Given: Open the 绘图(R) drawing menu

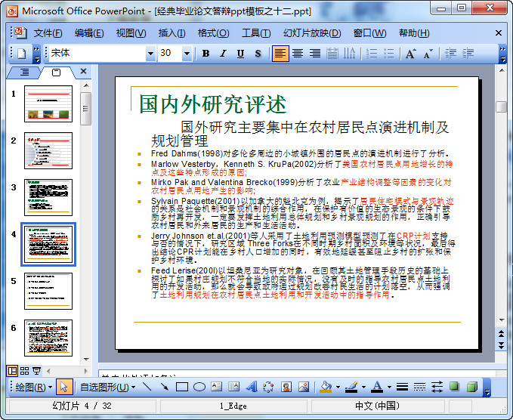Looking at the screenshot, I should click(34, 388).
